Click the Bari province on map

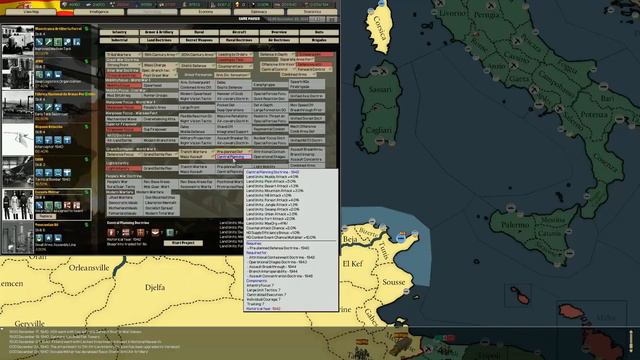[x=607, y=99]
